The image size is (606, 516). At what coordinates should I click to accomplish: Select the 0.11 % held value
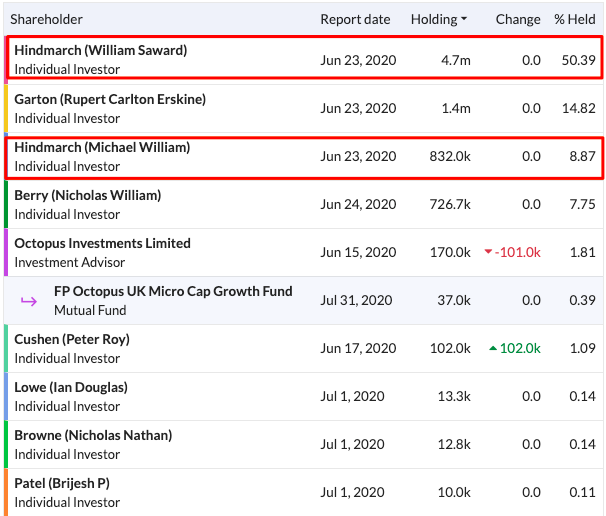pyautogui.click(x=582, y=492)
